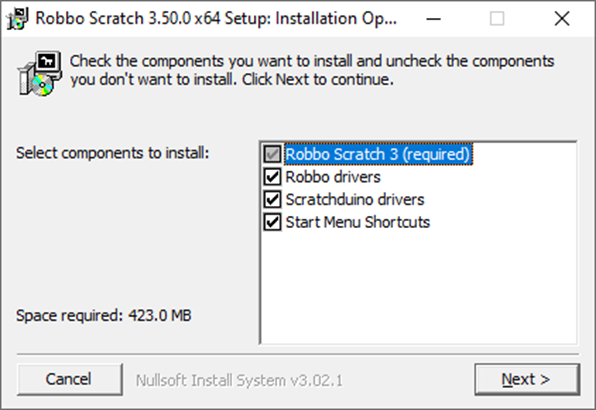Click the greyed Robbo Scratch 3 checkbox
Screen dimensions: 596x410
[272, 154]
